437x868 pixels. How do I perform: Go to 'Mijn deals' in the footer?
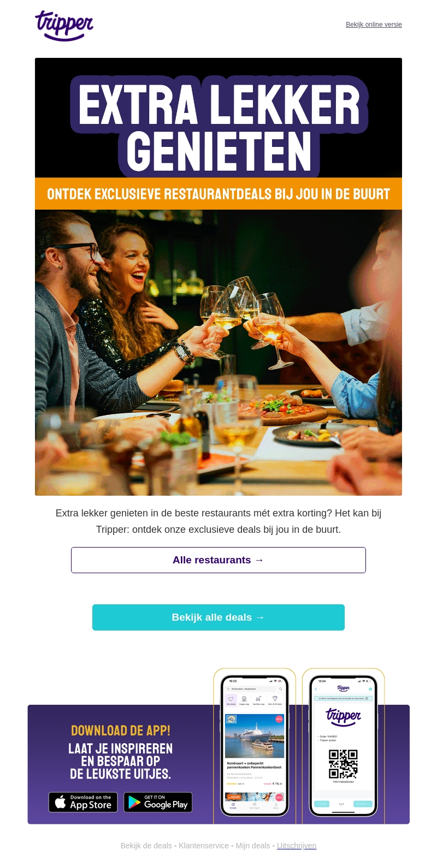pos(253,846)
